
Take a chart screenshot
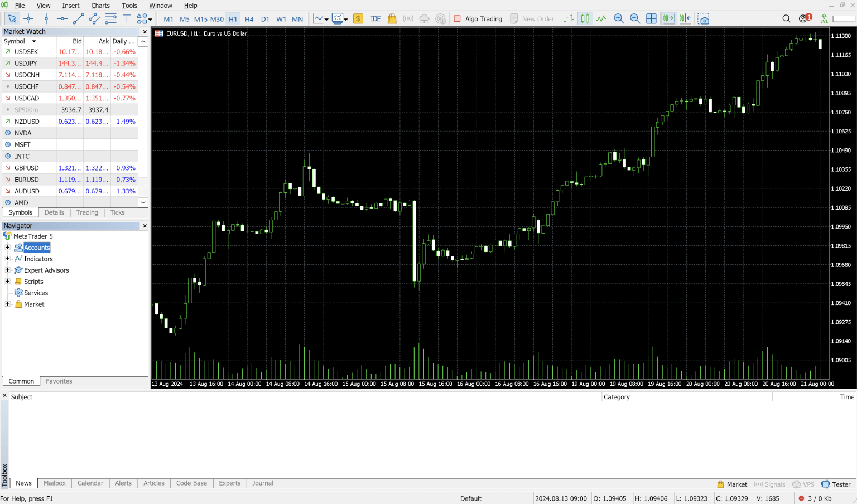[x=704, y=19]
